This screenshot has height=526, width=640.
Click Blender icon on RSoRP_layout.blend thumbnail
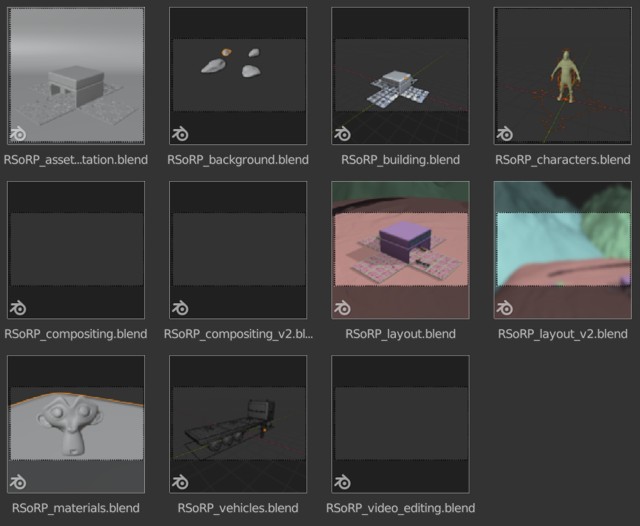pos(342,308)
